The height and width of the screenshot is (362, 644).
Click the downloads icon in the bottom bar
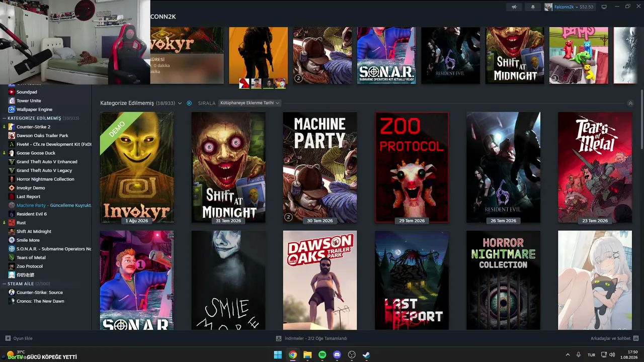pyautogui.click(x=279, y=338)
